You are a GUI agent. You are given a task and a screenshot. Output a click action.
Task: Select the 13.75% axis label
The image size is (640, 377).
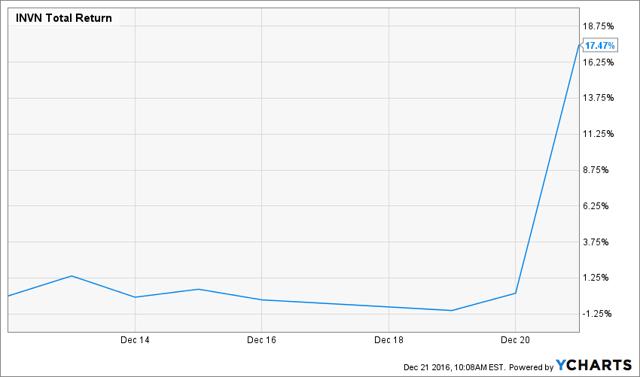(599, 98)
